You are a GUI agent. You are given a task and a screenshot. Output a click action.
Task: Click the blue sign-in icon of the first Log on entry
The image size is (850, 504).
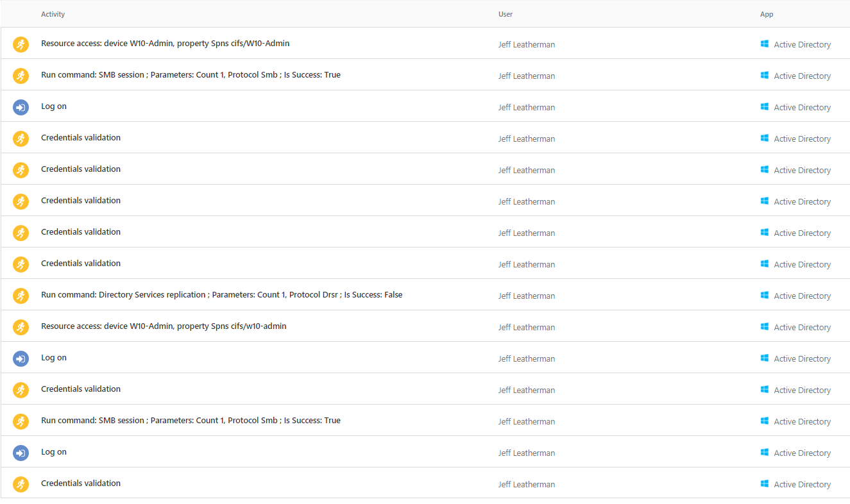point(21,107)
